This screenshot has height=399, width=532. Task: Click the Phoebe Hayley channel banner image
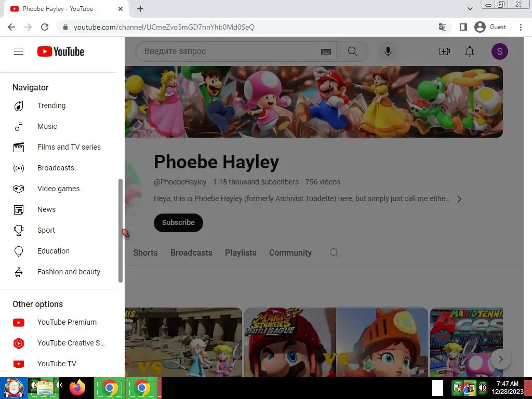point(314,102)
